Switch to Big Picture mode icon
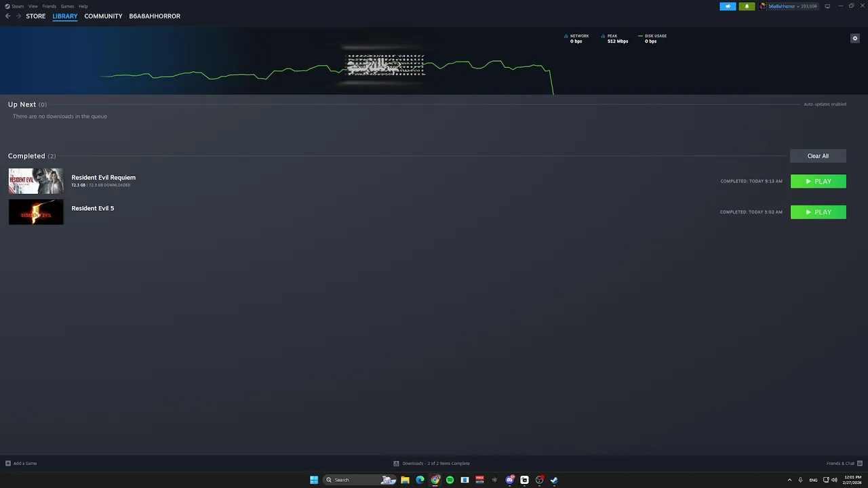 click(x=827, y=6)
